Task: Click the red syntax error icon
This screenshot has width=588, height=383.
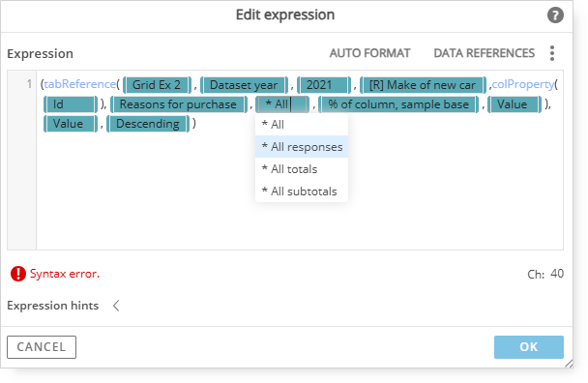Action: tap(18, 274)
